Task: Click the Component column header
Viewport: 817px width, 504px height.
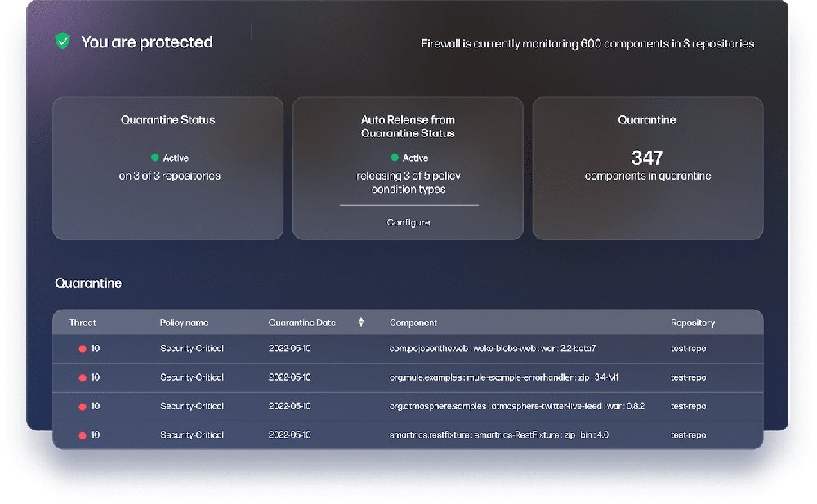Action: (x=413, y=323)
